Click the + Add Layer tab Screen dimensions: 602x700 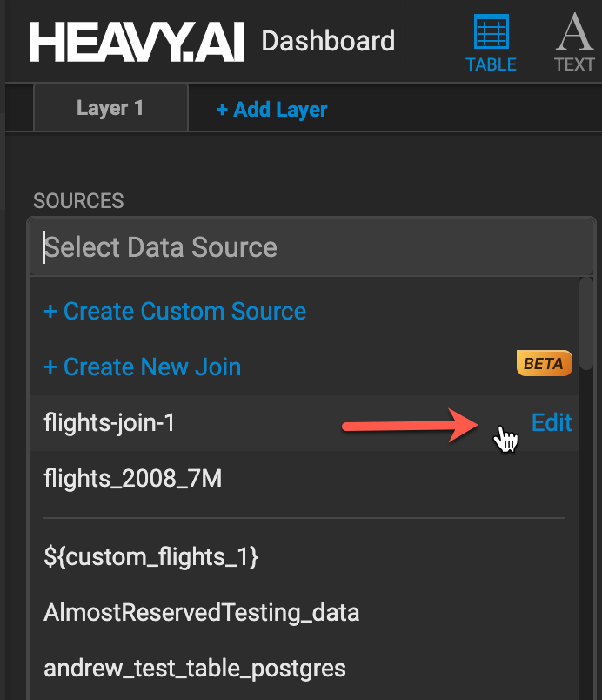271,110
